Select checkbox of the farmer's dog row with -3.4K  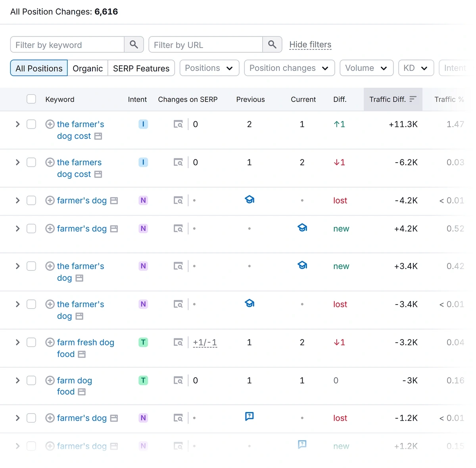point(31,304)
